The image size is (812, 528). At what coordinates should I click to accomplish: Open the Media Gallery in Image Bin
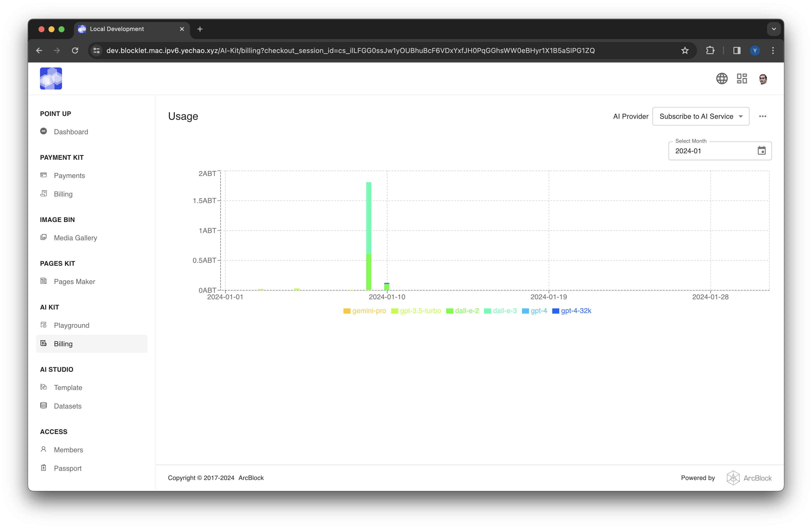click(75, 238)
